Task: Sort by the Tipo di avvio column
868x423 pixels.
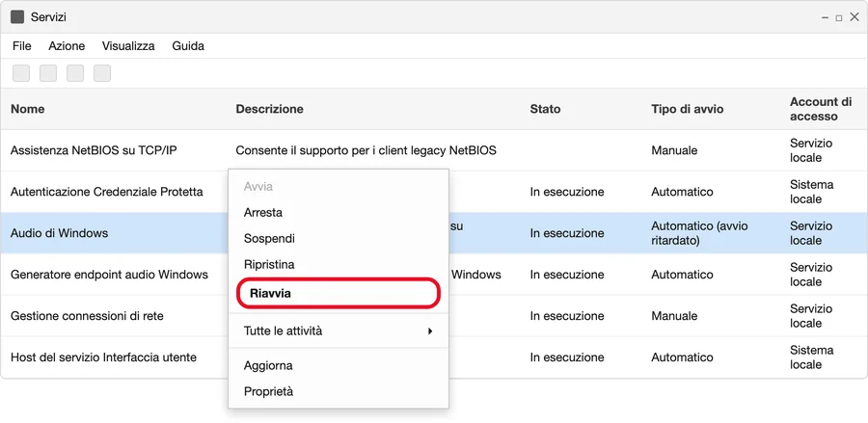Action: [x=687, y=109]
